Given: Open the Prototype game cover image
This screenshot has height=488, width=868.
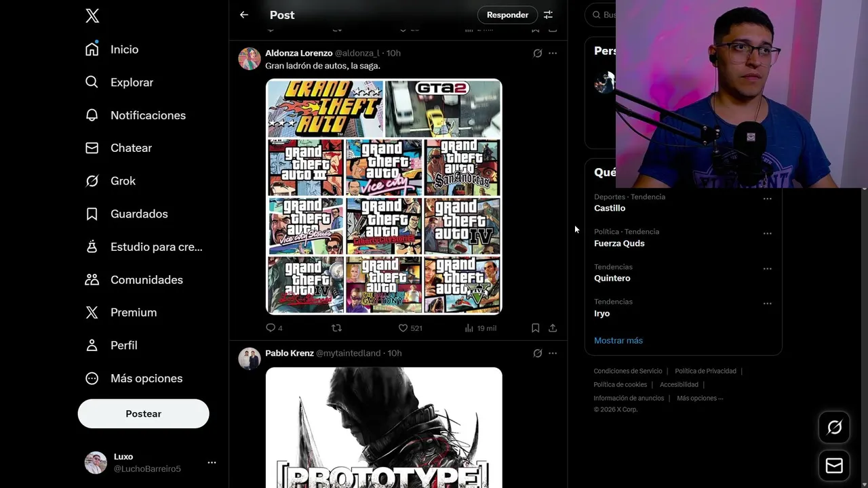Looking at the screenshot, I should 384,428.
